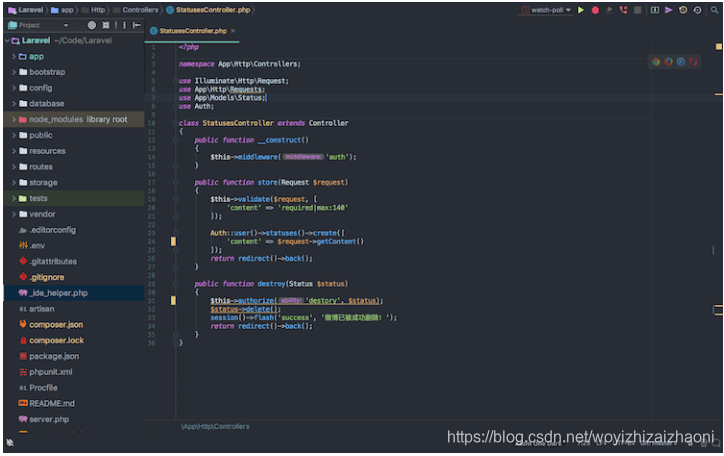Click the app breadcrumb in navigation bar

click(x=62, y=10)
